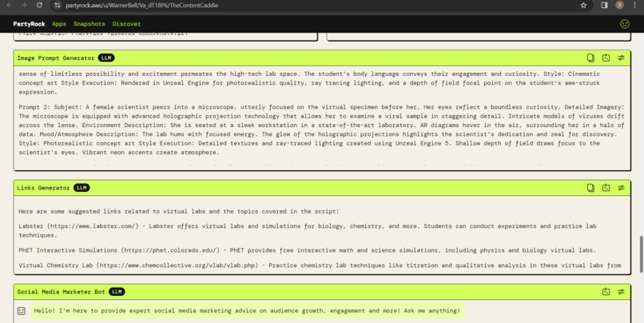Image resolution: width=644 pixels, height=323 pixels.
Task: Edit Links Generator settings
Action: pyautogui.click(x=621, y=188)
